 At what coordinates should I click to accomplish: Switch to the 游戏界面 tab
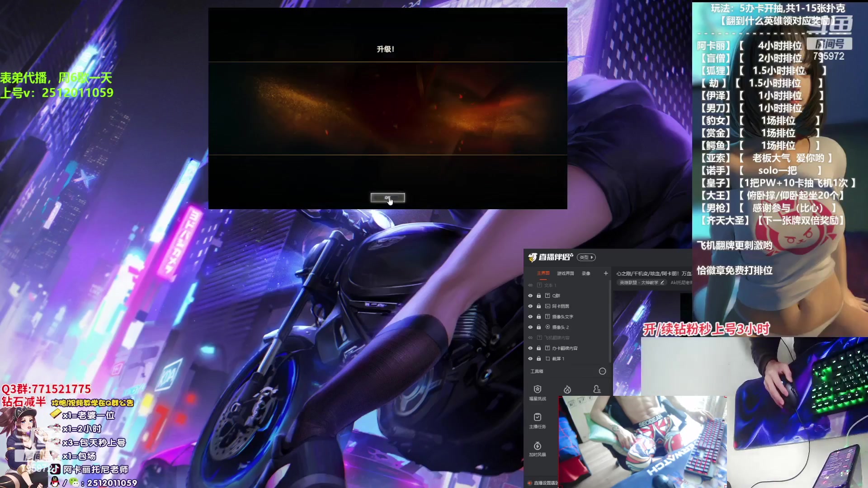pos(565,273)
